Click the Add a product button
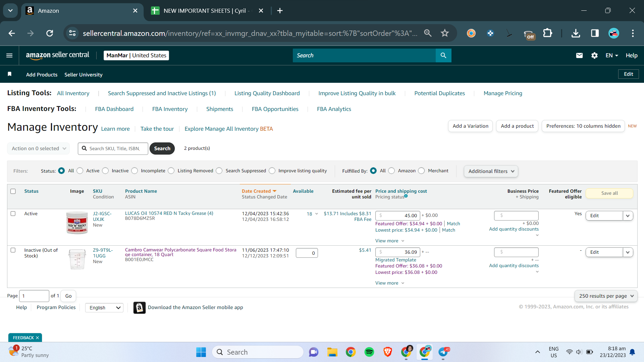The width and height of the screenshot is (644, 362). coord(517,126)
